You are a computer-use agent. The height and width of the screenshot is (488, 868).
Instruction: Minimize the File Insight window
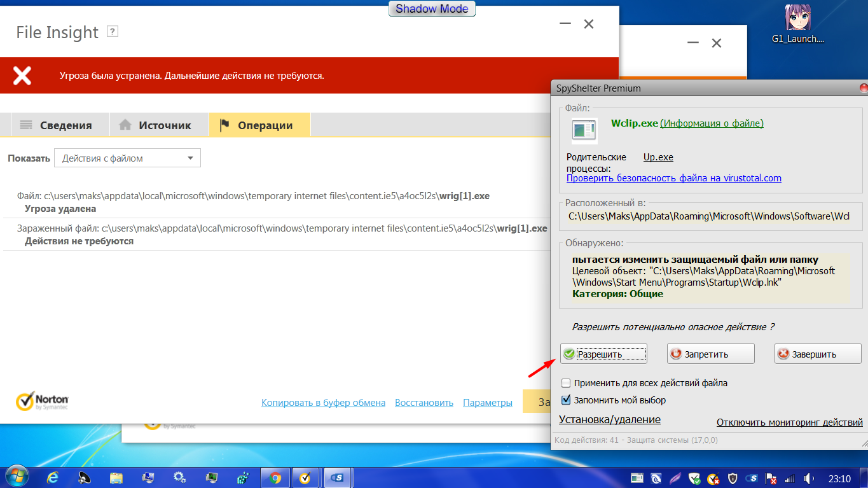click(x=565, y=24)
